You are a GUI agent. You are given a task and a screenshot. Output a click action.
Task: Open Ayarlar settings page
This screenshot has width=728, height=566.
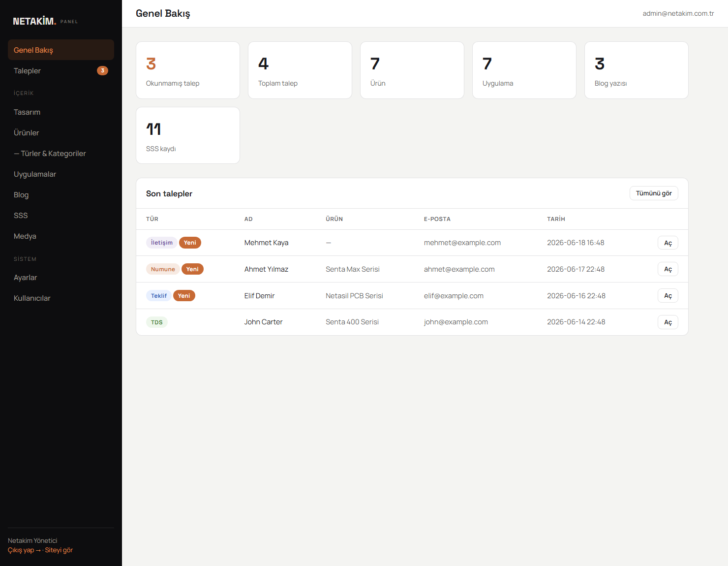(x=61, y=278)
